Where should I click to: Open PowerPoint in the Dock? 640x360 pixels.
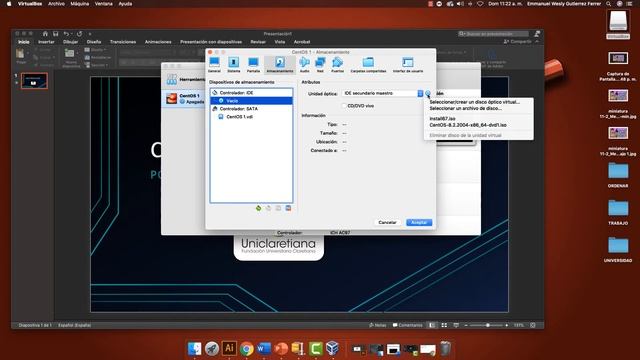point(281,349)
